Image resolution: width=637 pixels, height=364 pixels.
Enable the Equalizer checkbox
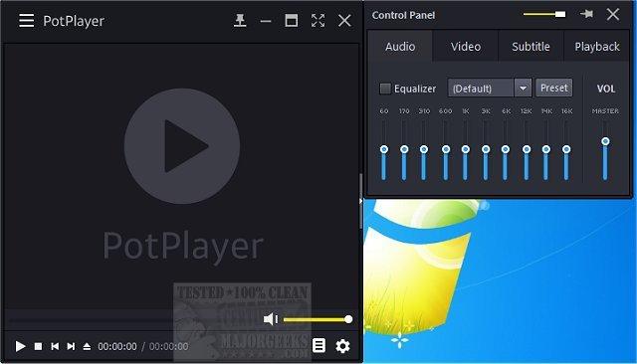point(385,89)
